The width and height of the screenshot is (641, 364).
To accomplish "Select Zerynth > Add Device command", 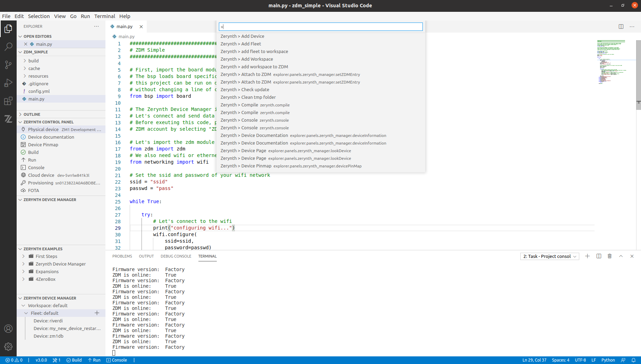I will pos(321,36).
